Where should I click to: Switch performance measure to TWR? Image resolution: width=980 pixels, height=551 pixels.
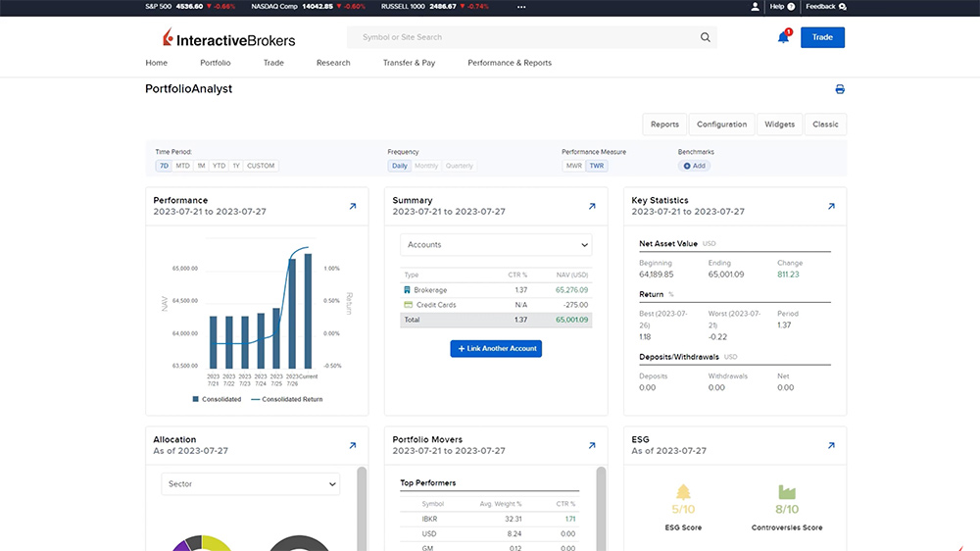click(x=597, y=166)
